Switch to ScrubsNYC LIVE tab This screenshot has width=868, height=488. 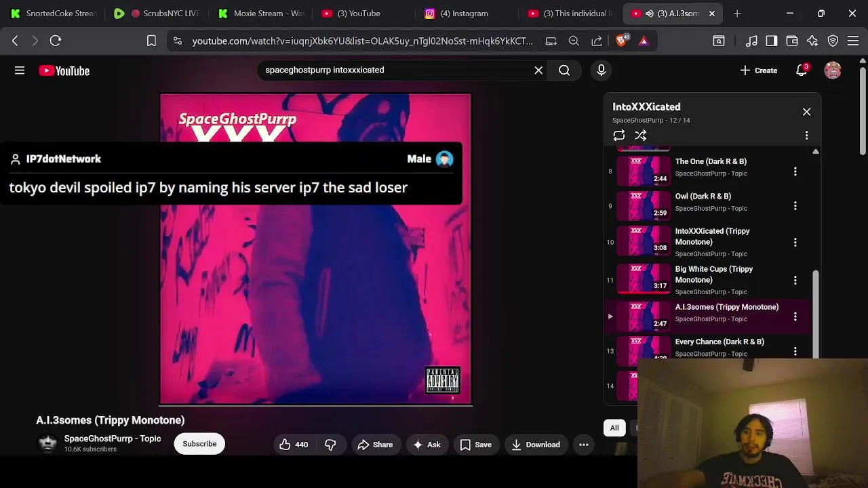157,14
